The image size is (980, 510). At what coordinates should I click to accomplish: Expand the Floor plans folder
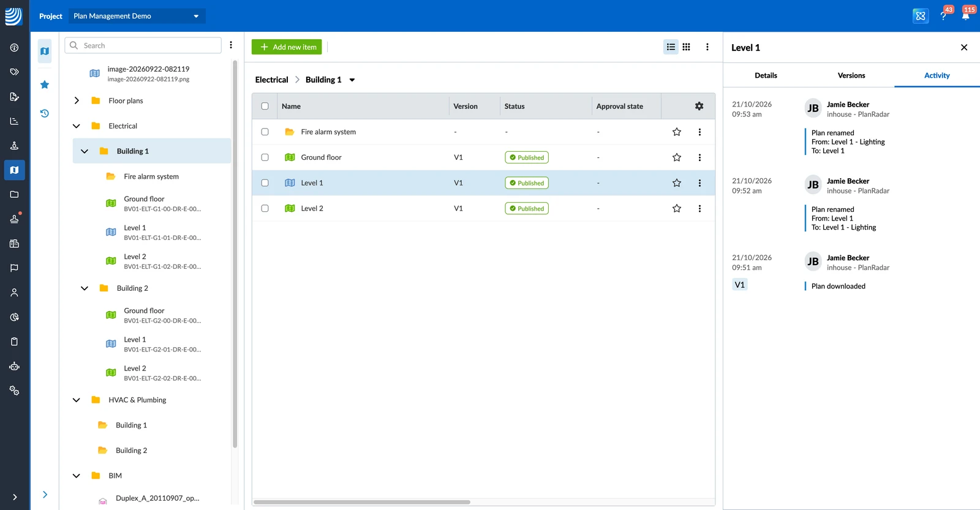77,101
